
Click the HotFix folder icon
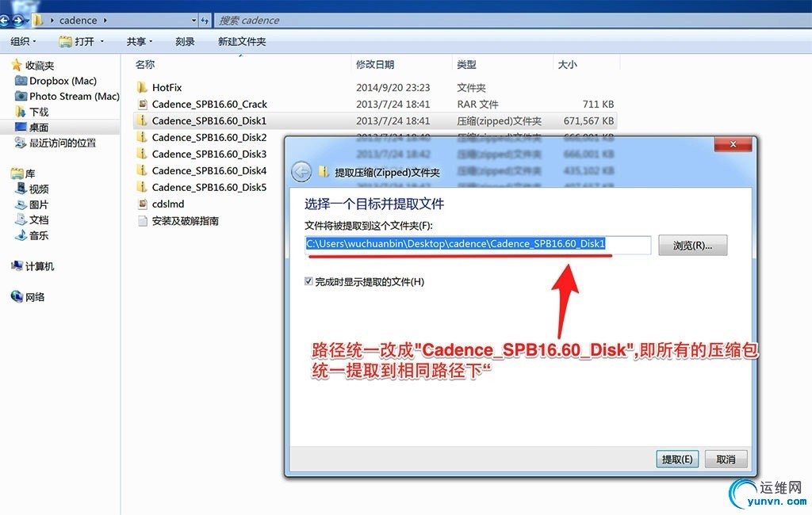[x=143, y=87]
